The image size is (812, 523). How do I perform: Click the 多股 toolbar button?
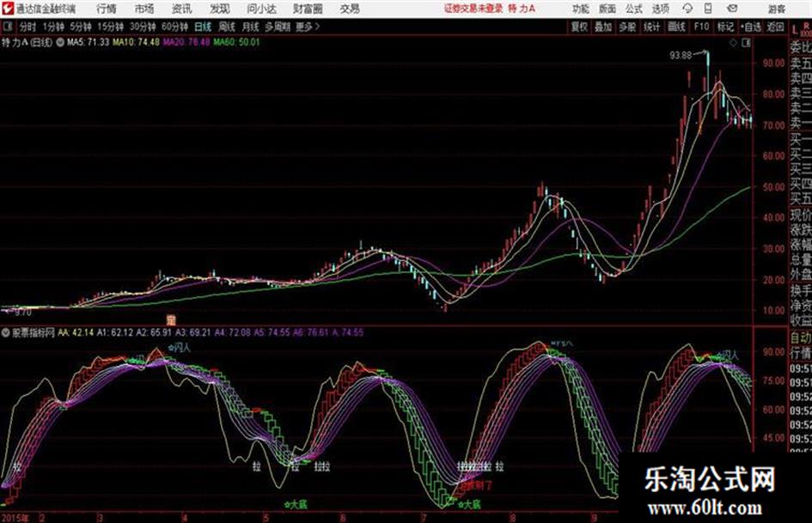627,27
